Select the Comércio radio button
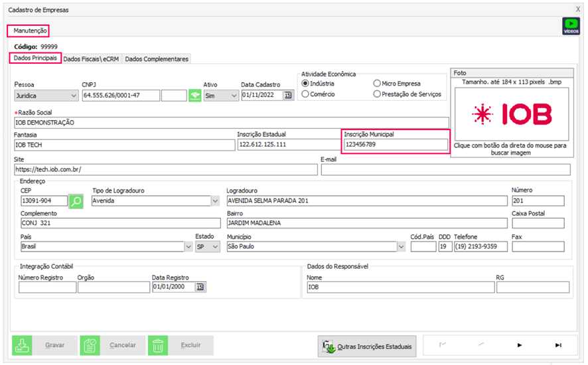 pos(305,94)
